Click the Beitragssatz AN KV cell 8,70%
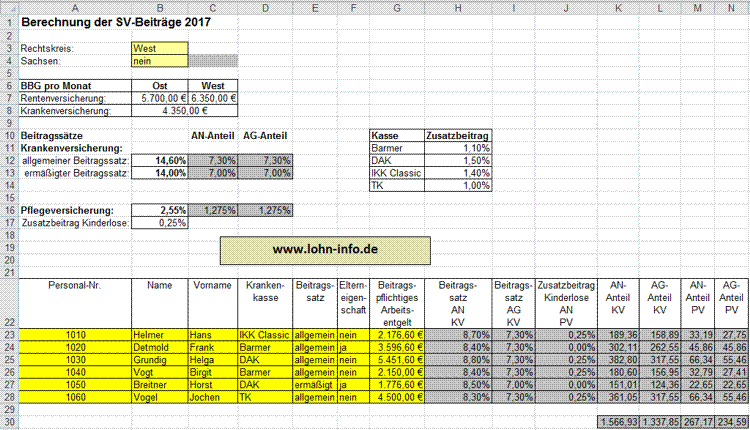This screenshot has width=750, height=430. click(458, 335)
